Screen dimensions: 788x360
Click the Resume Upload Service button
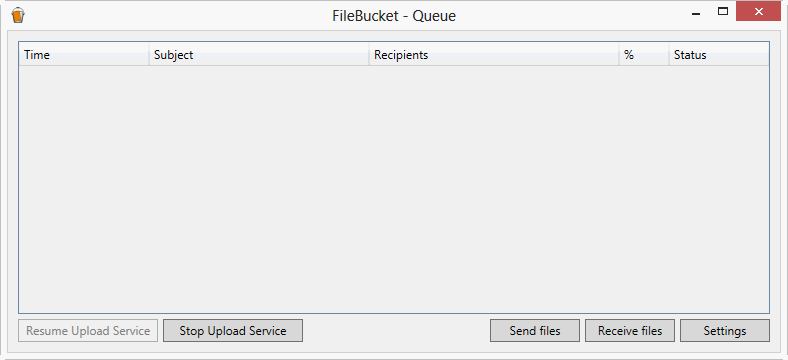coord(88,331)
